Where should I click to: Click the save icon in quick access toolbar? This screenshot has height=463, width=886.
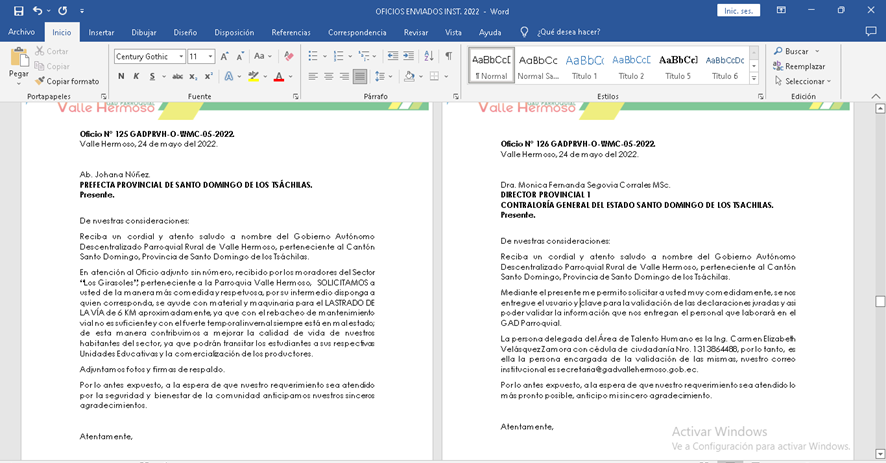[15, 10]
